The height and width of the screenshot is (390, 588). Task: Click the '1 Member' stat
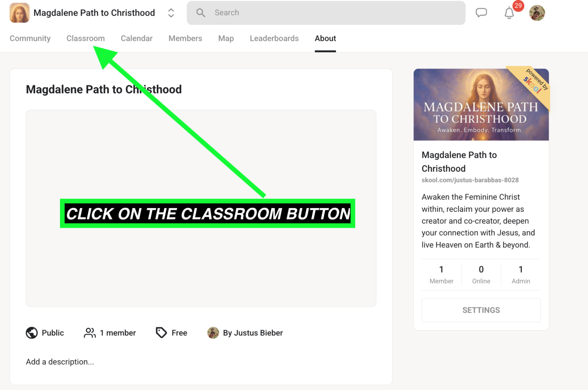[441, 275]
